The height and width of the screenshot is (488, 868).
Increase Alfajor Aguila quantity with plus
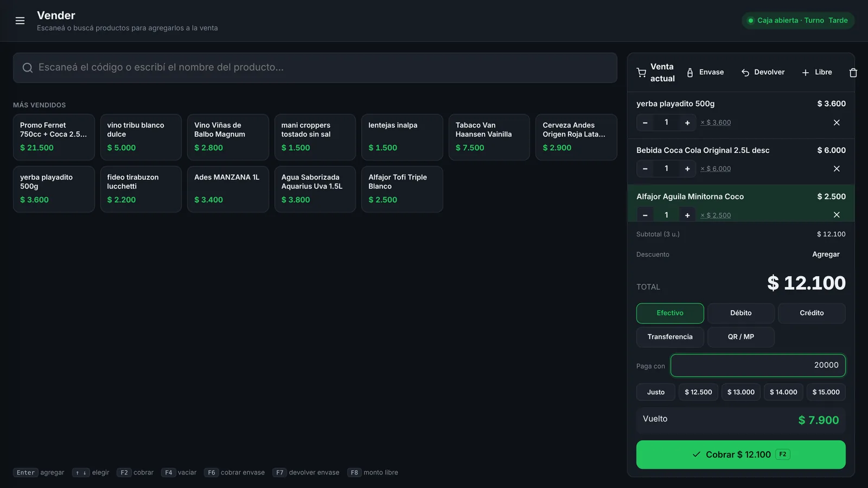[687, 215]
